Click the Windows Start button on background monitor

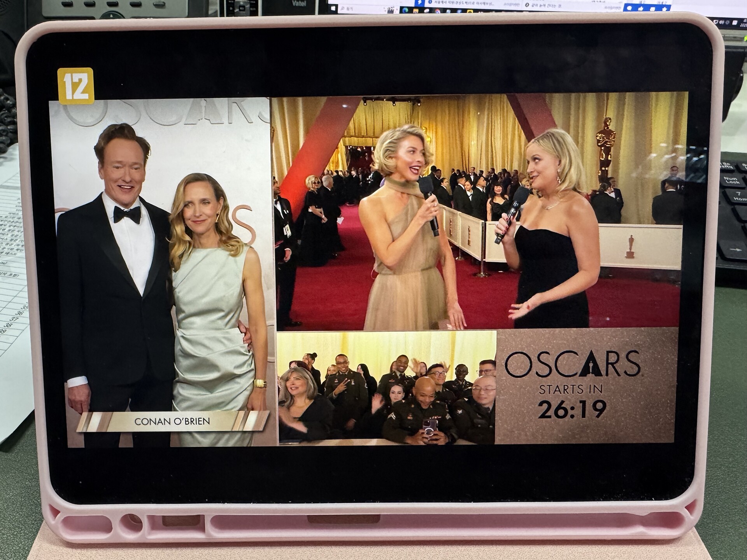(333, 9)
